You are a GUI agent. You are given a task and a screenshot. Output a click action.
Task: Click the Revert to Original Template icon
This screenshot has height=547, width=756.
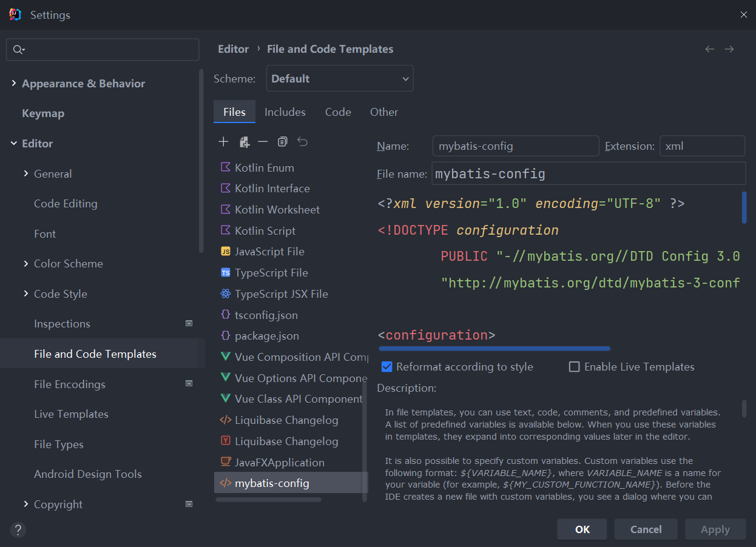click(x=302, y=142)
